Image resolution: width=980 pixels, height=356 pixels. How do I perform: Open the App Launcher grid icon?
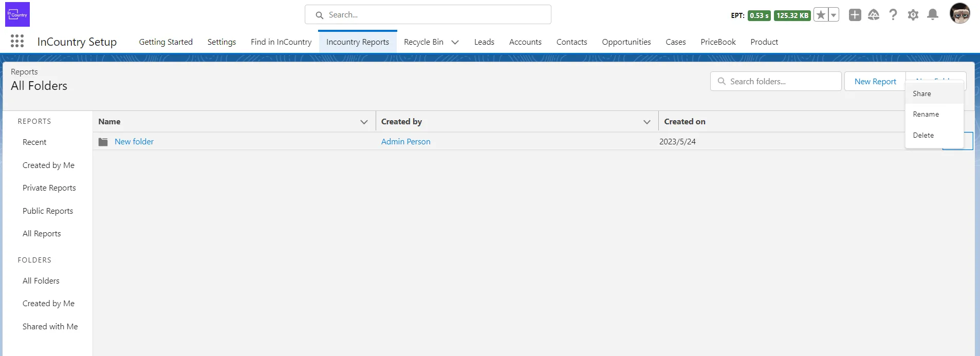(17, 41)
